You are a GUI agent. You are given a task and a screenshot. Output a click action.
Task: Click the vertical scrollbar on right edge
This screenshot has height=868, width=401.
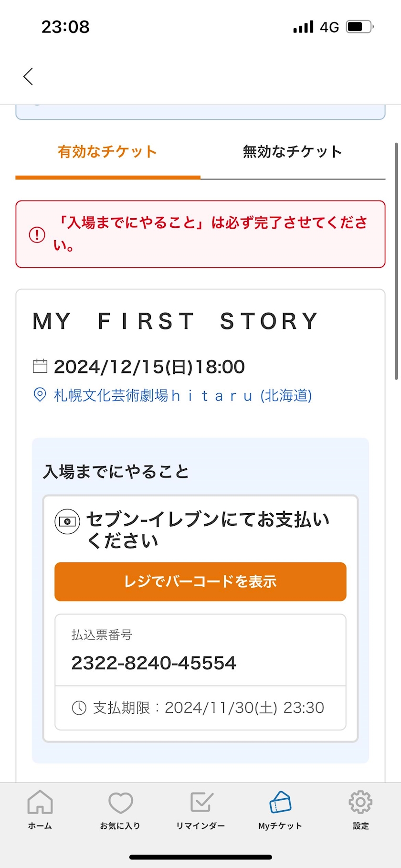coord(396,261)
